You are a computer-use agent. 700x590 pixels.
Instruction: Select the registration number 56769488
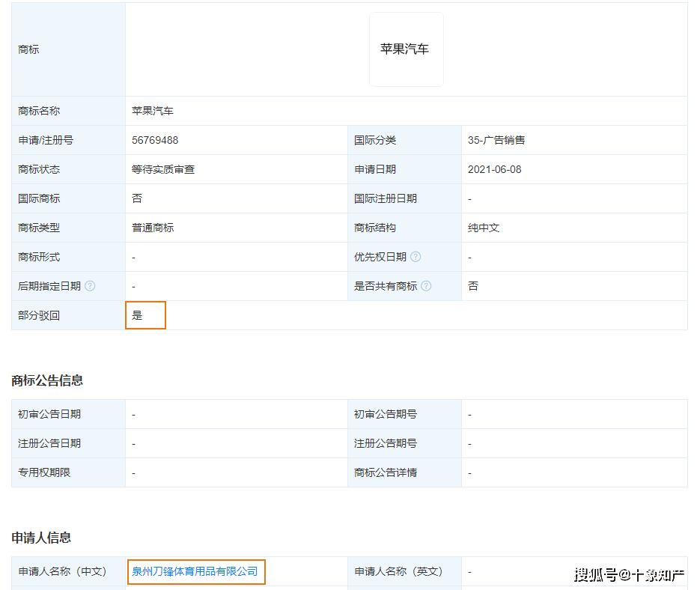coord(155,140)
